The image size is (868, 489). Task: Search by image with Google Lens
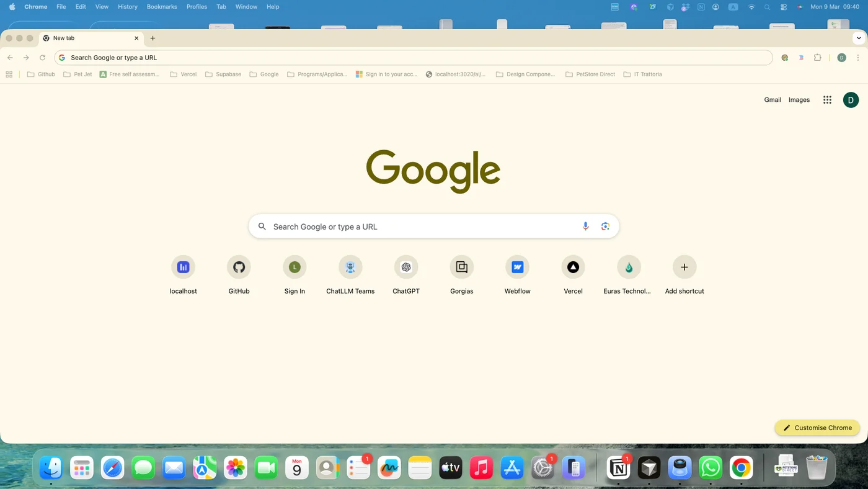(x=605, y=227)
